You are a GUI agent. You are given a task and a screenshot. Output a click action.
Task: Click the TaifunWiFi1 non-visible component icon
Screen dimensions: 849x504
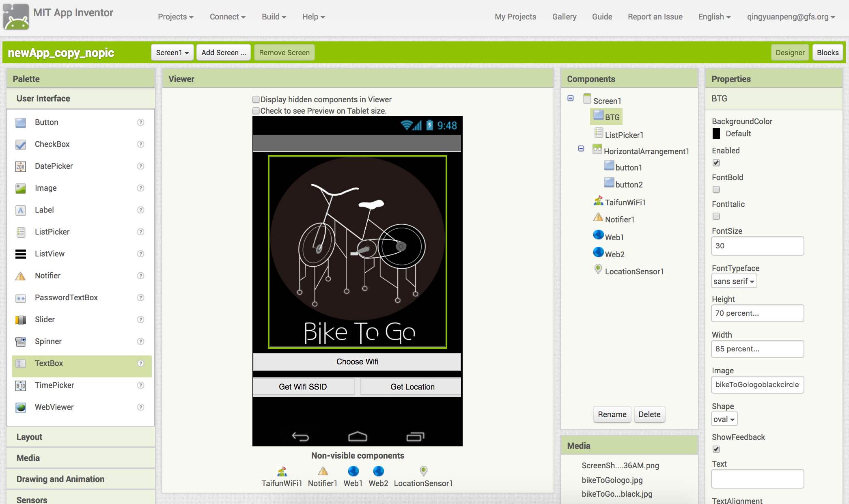[x=282, y=471]
